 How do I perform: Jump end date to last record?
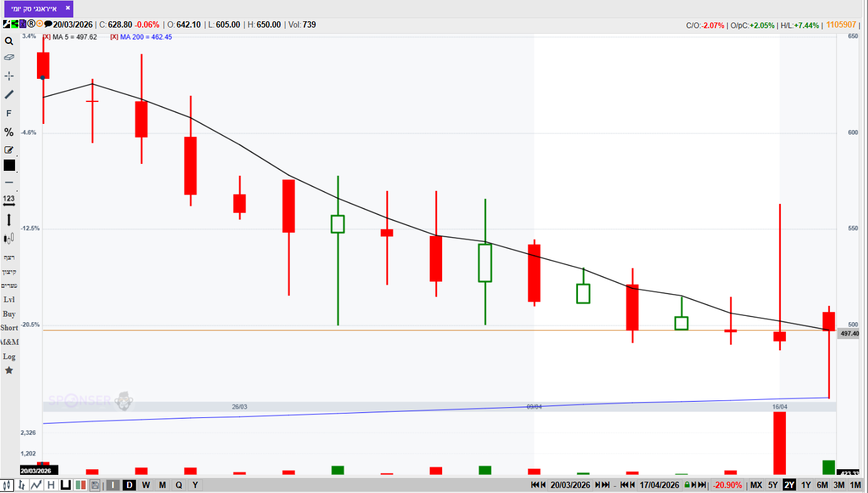[x=702, y=485]
